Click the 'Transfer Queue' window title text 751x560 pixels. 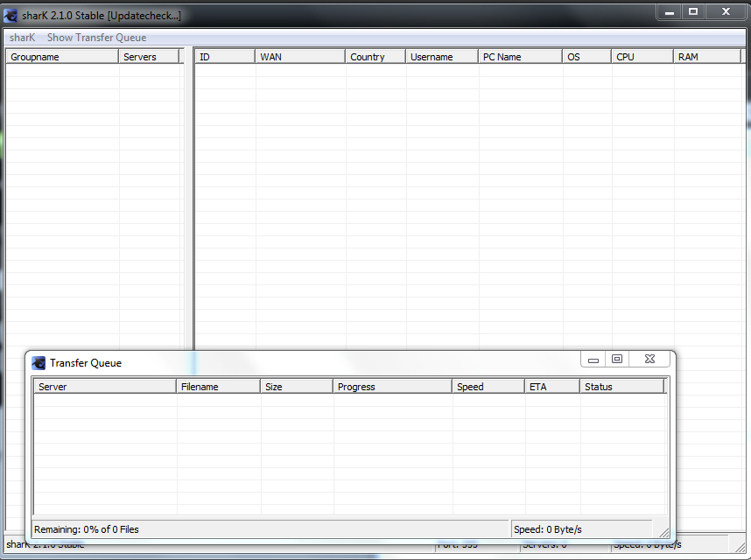tap(86, 363)
